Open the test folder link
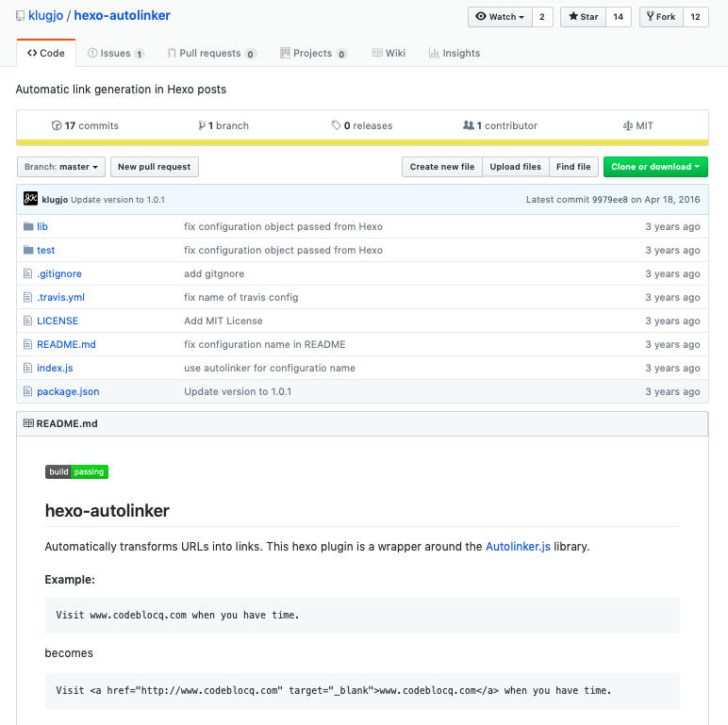Screen dimensions: 728x725 pyautogui.click(x=46, y=250)
